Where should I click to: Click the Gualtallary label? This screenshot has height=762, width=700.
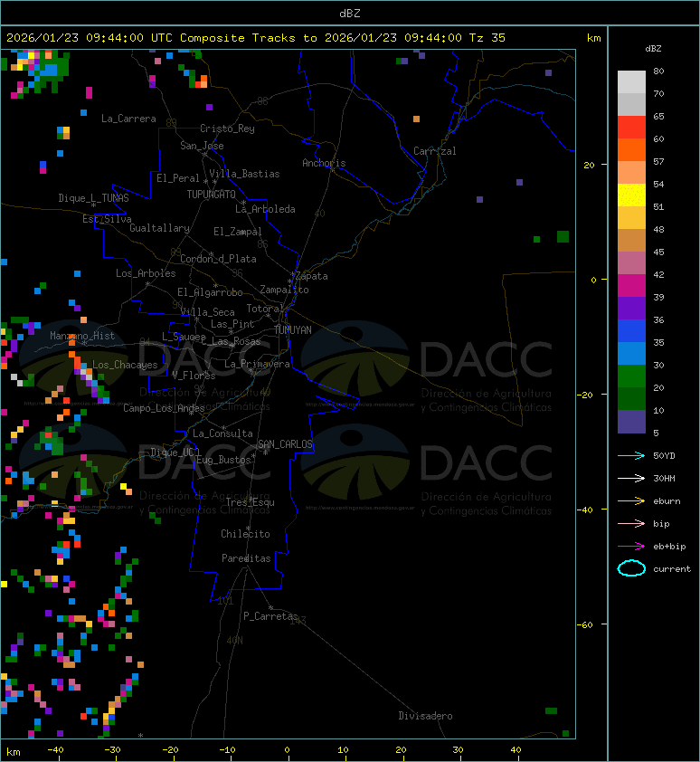[x=159, y=228]
